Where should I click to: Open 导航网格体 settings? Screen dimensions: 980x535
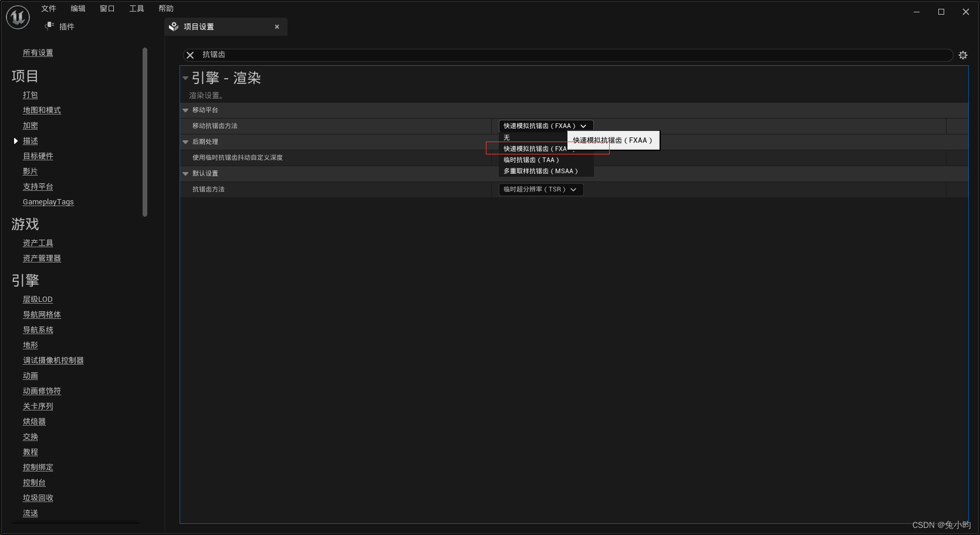coord(42,315)
